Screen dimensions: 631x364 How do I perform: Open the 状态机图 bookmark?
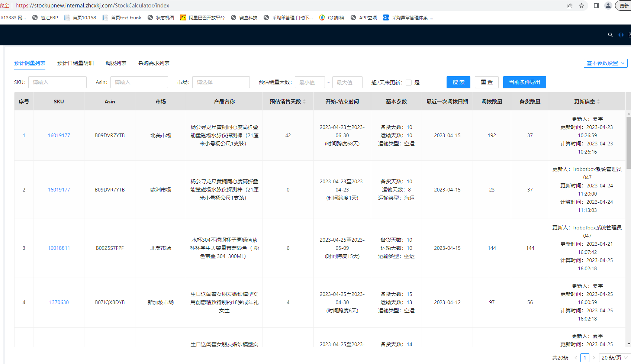tap(161, 17)
